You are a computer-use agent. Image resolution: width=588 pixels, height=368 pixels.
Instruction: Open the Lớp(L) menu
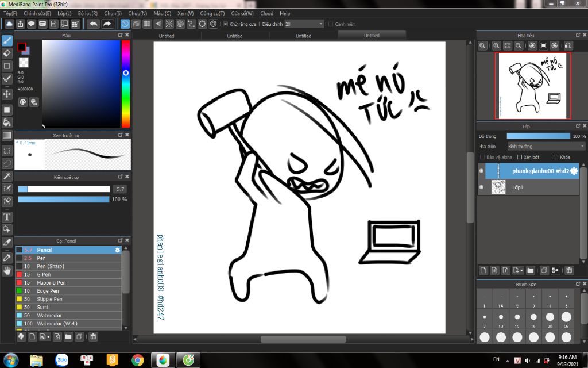click(64, 13)
